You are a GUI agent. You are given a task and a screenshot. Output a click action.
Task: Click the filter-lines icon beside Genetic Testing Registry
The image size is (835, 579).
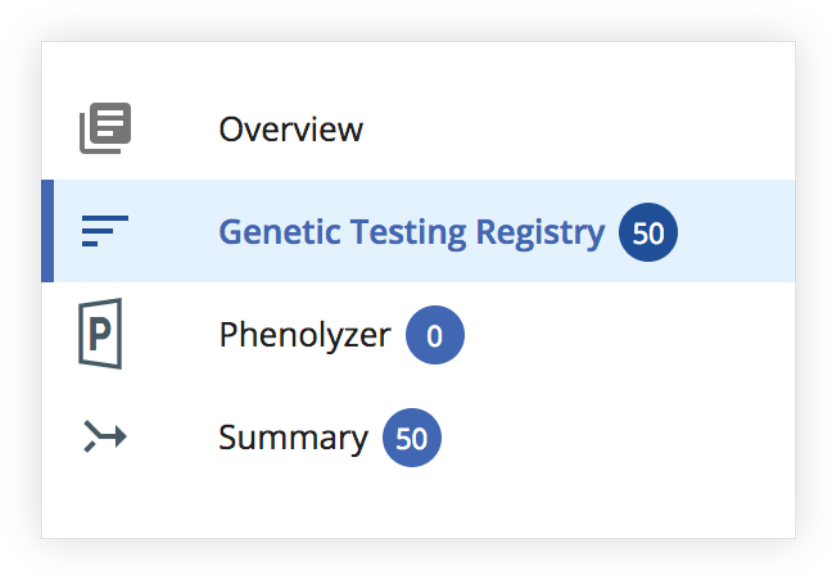(x=104, y=231)
